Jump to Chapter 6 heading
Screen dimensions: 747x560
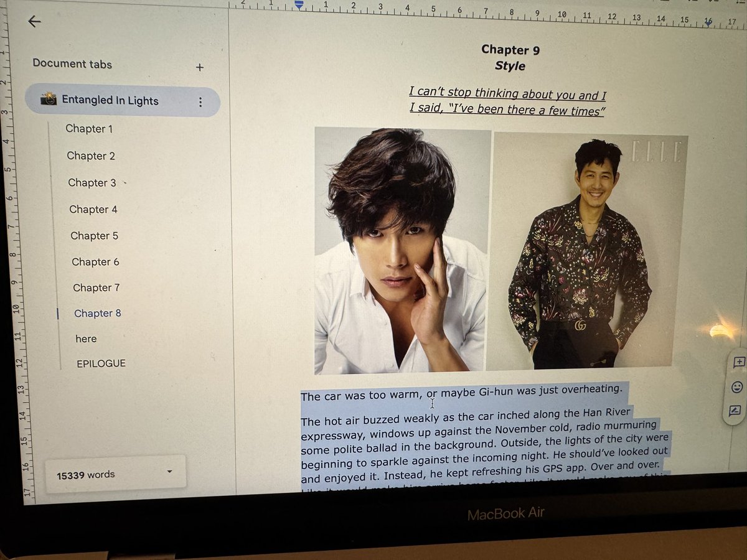point(95,262)
